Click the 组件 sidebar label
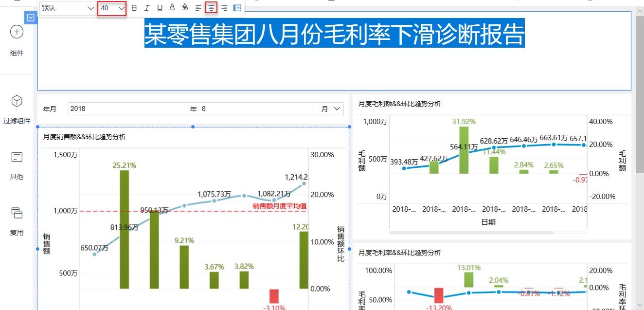Screen dimensions: 644x310 [x=17, y=54]
